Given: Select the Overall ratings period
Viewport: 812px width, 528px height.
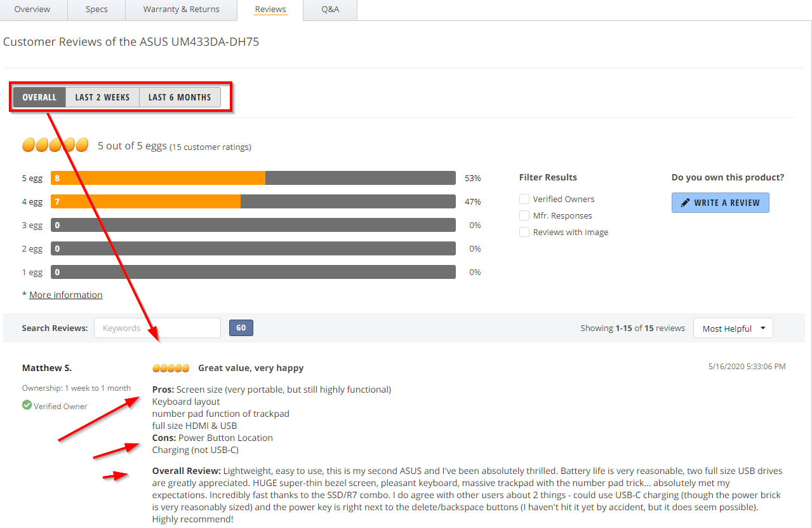Looking at the screenshot, I should pyautogui.click(x=39, y=97).
